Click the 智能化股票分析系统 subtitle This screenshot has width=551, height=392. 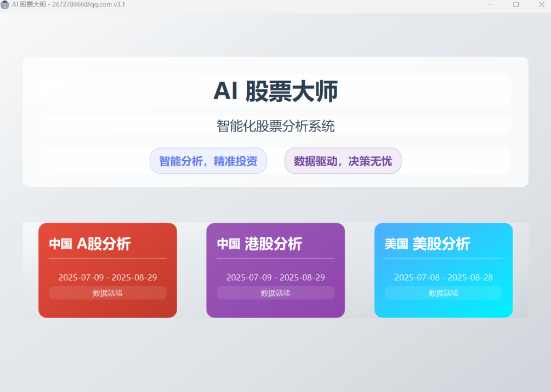tap(275, 126)
